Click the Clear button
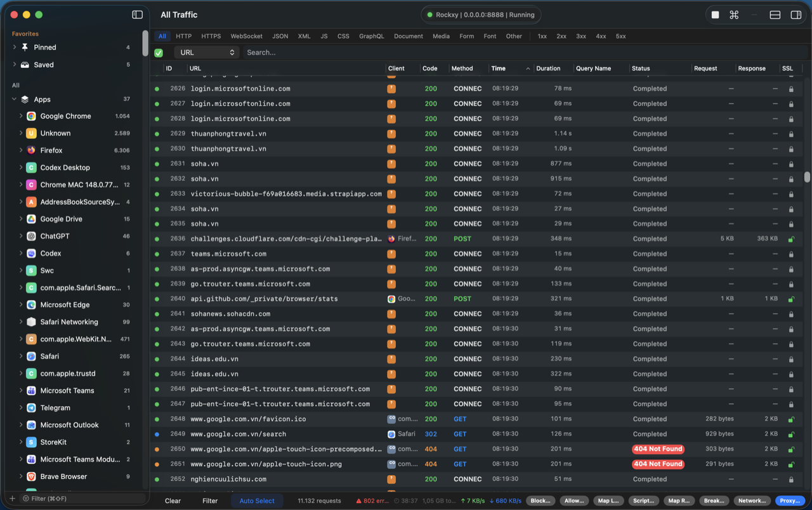 pos(173,500)
